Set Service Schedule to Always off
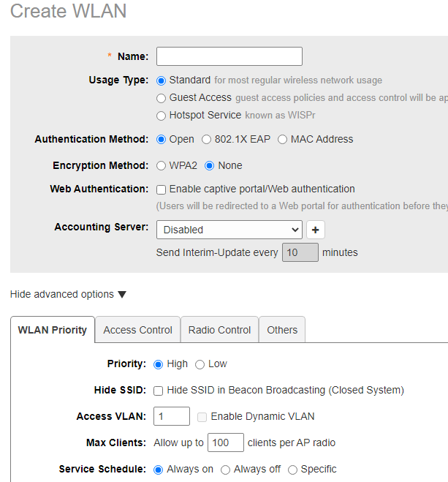 click(x=226, y=470)
